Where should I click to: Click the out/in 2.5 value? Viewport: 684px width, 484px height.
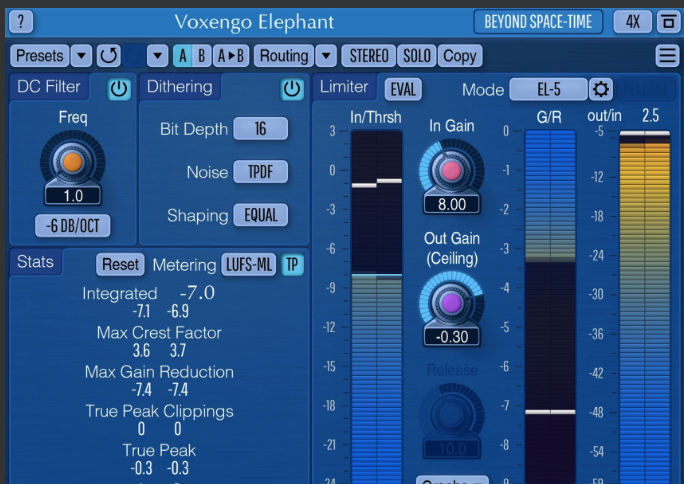[650, 116]
